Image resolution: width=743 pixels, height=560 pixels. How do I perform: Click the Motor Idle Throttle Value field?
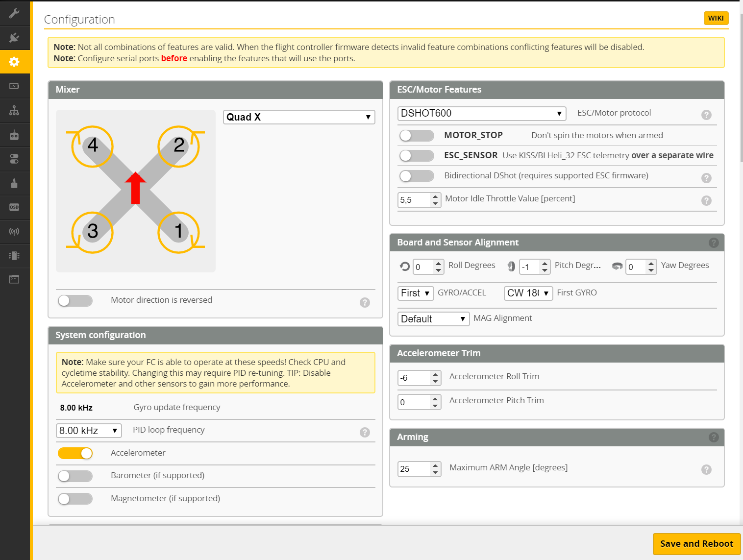pos(414,200)
